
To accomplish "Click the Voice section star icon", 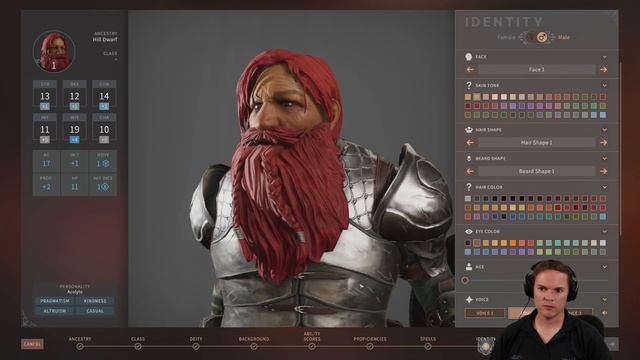I will (x=469, y=300).
